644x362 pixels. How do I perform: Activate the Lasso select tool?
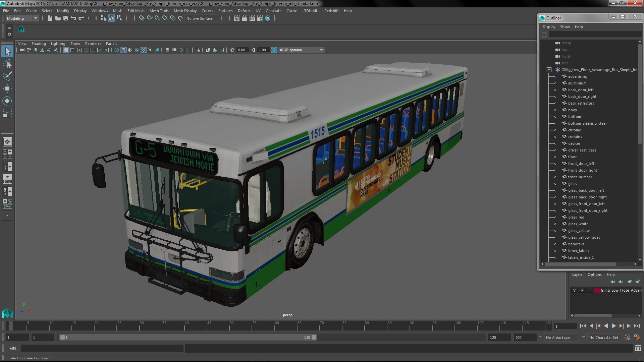(7, 64)
